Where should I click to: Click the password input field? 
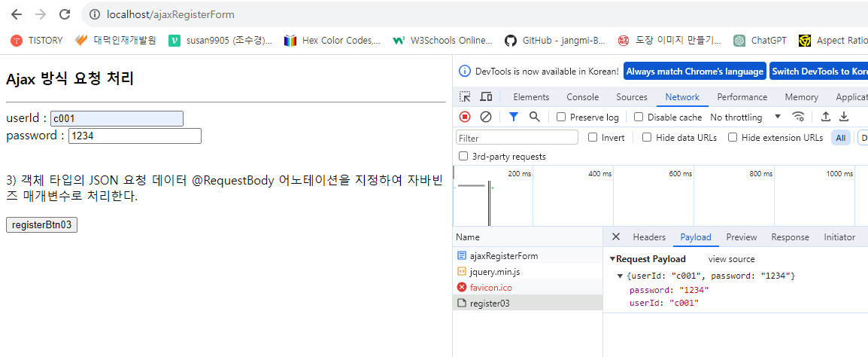click(x=135, y=136)
